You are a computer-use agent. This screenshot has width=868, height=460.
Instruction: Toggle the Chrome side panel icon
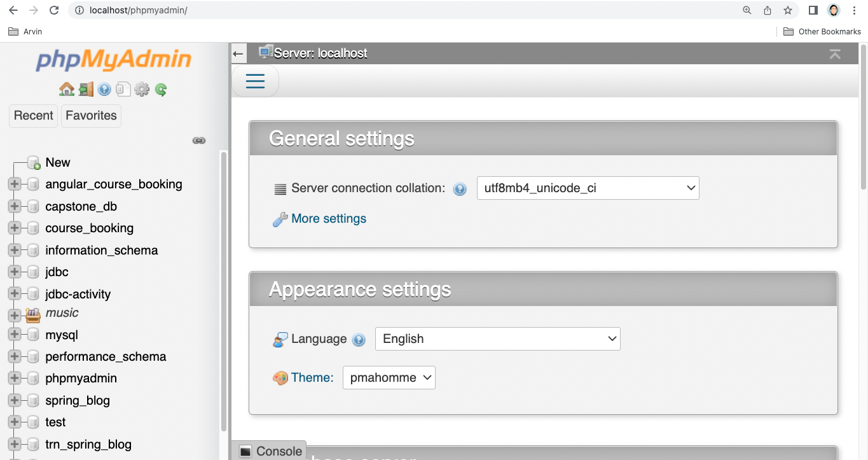click(813, 10)
